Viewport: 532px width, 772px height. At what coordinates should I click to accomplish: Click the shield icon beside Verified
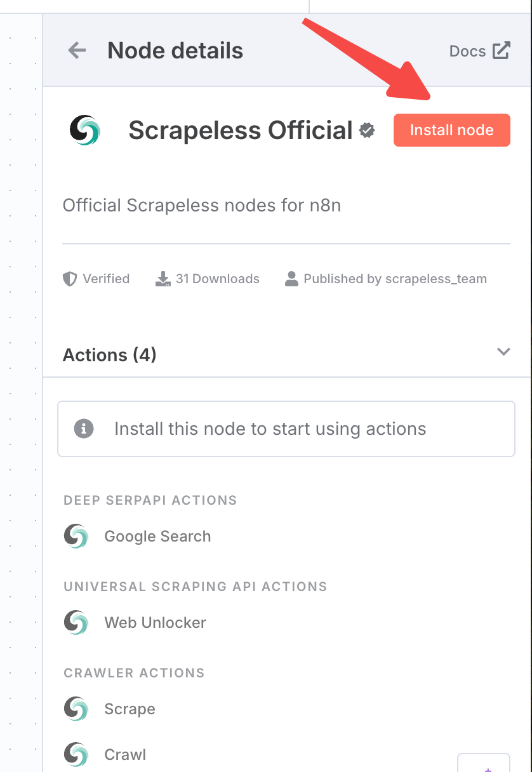tap(70, 279)
